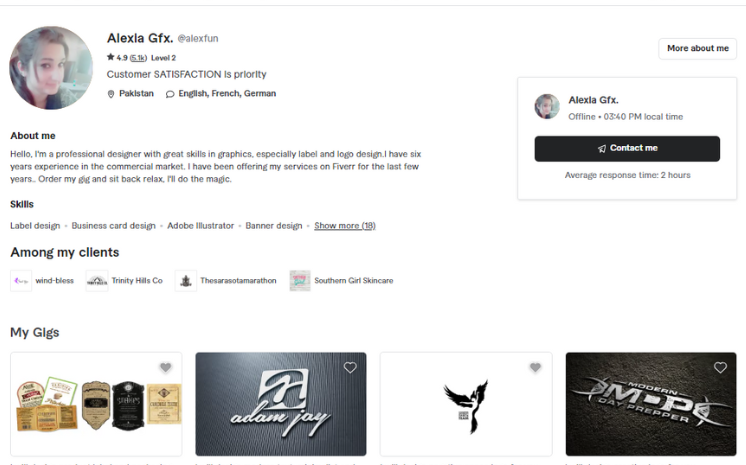Open the More about me button

(x=697, y=49)
